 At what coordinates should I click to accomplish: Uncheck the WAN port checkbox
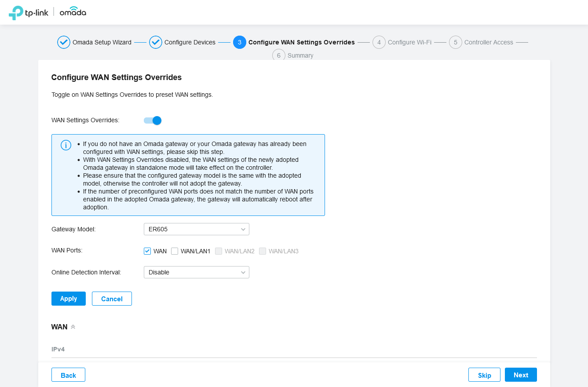click(x=147, y=251)
